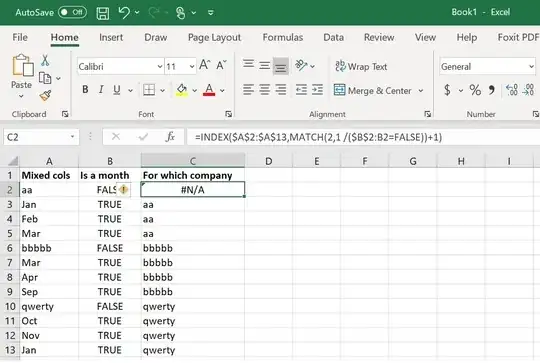Toggle Underline formatting
The width and height of the screenshot is (540, 363).
pyautogui.click(x=117, y=90)
